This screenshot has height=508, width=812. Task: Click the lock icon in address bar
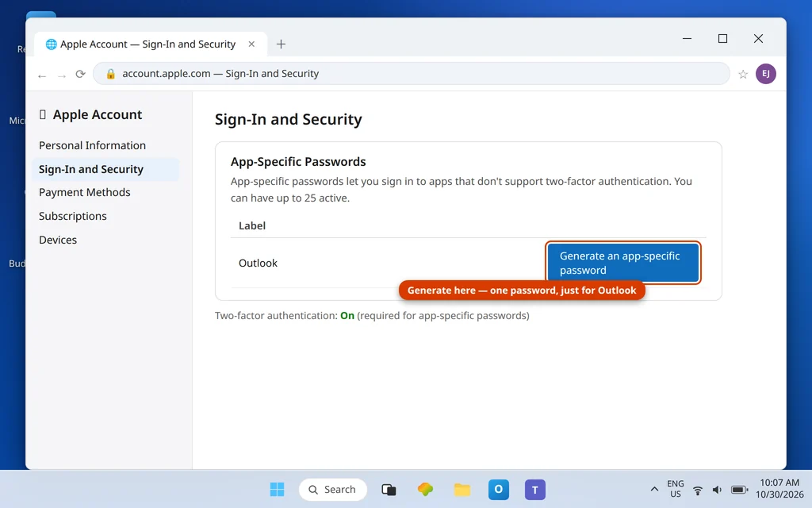[110, 74]
